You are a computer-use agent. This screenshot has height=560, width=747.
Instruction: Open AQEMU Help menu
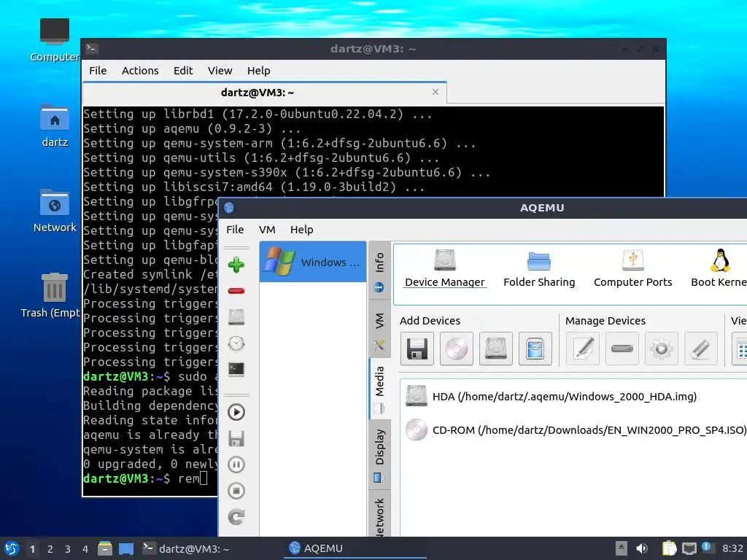pyautogui.click(x=301, y=230)
